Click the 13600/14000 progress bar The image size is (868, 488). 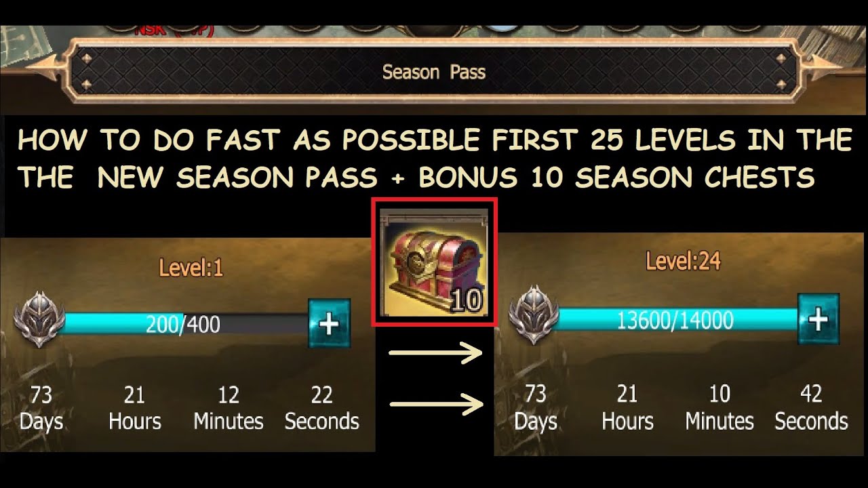[x=675, y=319]
